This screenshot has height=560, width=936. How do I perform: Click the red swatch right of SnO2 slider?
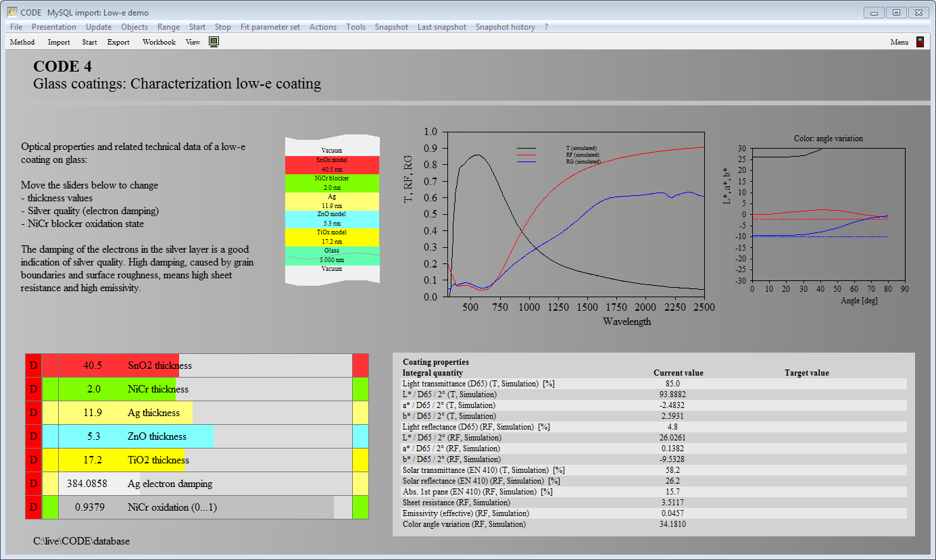360,365
